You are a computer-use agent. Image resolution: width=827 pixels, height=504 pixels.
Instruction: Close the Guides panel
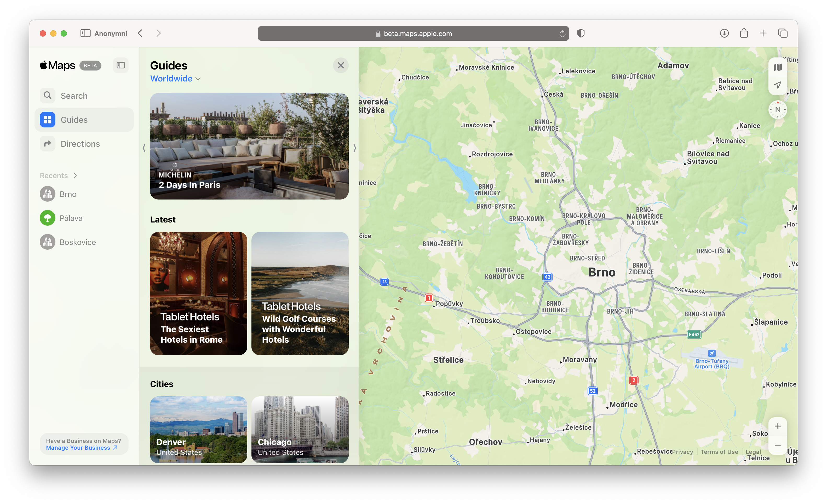341,65
